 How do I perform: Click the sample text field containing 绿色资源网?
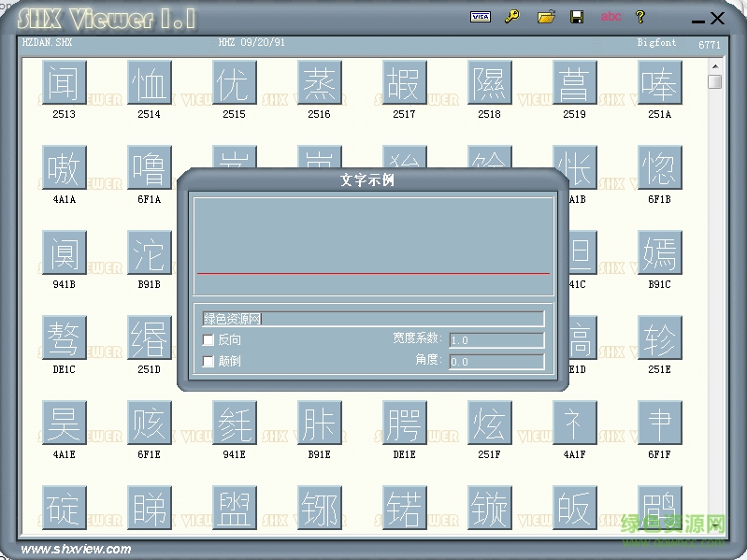point(373,319)
